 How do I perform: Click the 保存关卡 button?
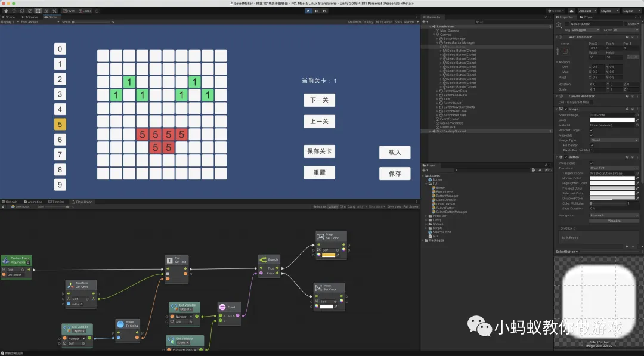319,151
